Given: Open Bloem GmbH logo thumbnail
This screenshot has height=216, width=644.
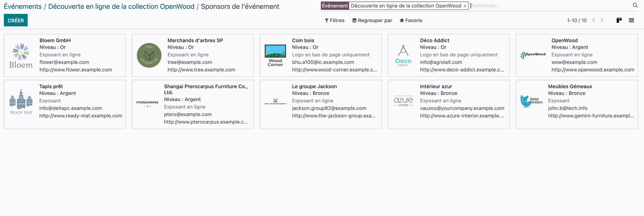Looking at the screenshot, I should [x=21, y=55].
